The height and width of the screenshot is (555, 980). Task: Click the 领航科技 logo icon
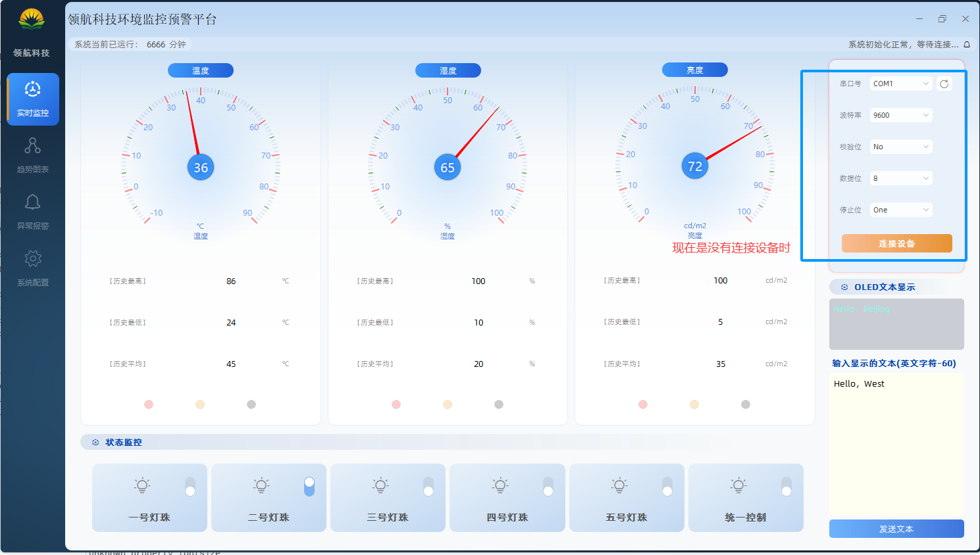32,20
